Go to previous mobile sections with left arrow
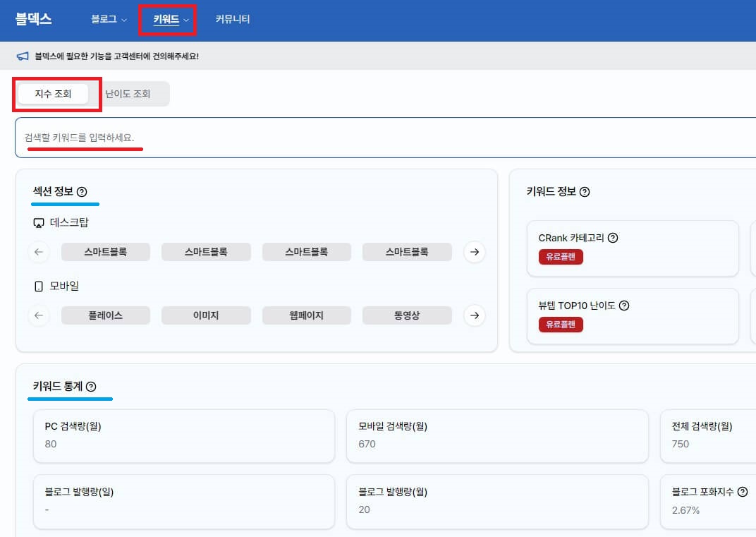Screen dimensions: 756x537 click(x=39, y=315)
